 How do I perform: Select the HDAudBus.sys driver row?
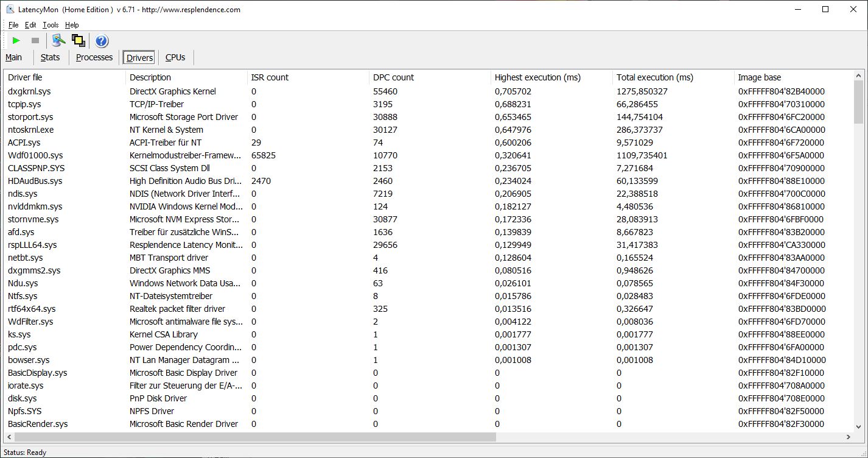pyautogui.click(x=429, y=181)
